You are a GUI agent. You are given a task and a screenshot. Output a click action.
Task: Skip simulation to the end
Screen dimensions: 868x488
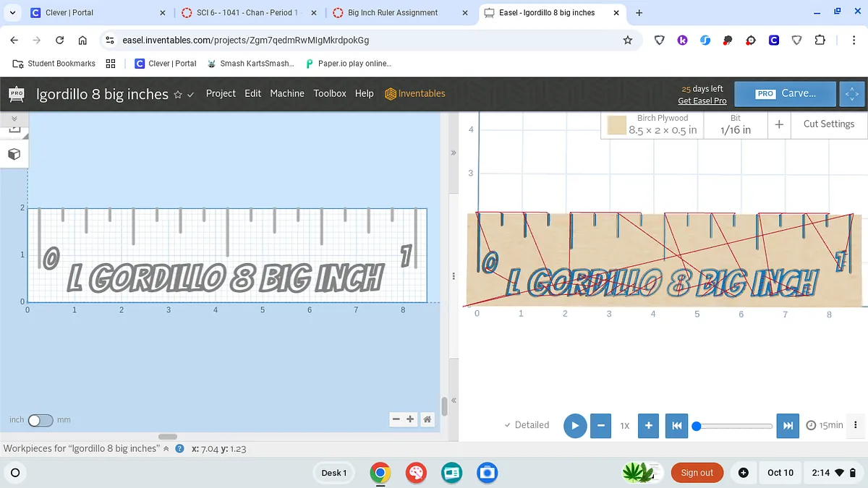coord(788,426)
